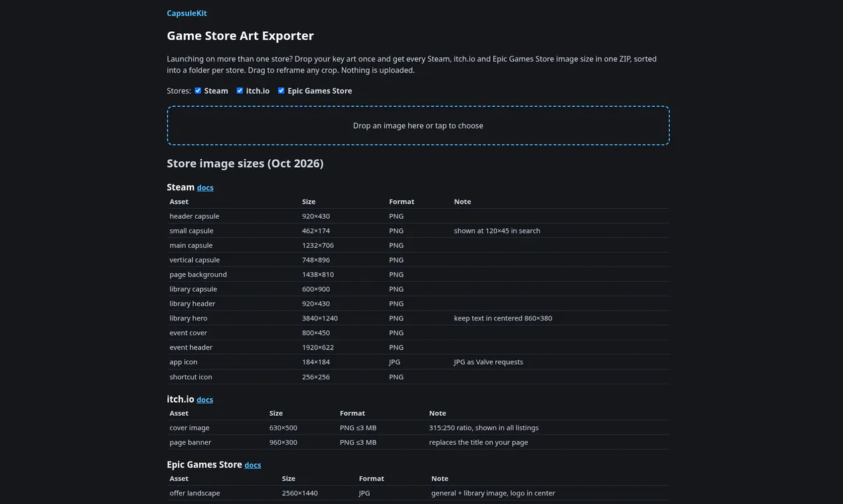Click the page banner asset row
Image resolution: width=843 pixels, height=504 pixels.
418,442
